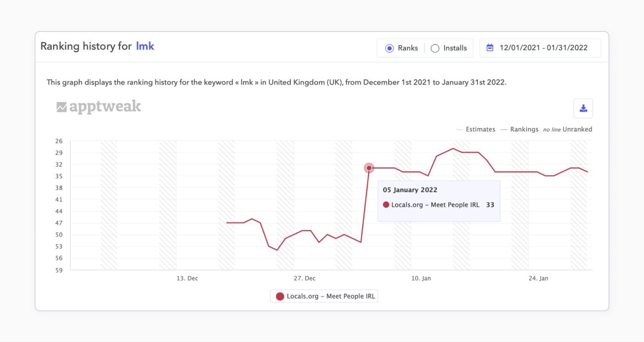Click the rank value 33 in tooltip
Viewport: 644px width, 342px height.
click(490, 205)
